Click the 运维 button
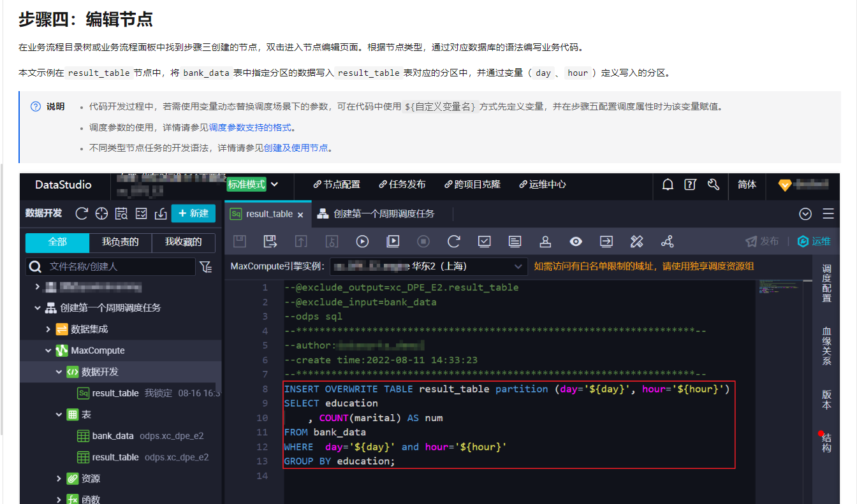Viewport: 857px width, 504px height. point(814,241)
